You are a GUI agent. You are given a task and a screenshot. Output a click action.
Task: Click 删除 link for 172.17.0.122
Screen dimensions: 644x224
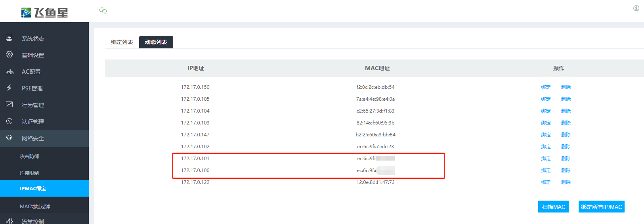pyautogui.click(x=566, y=182)
